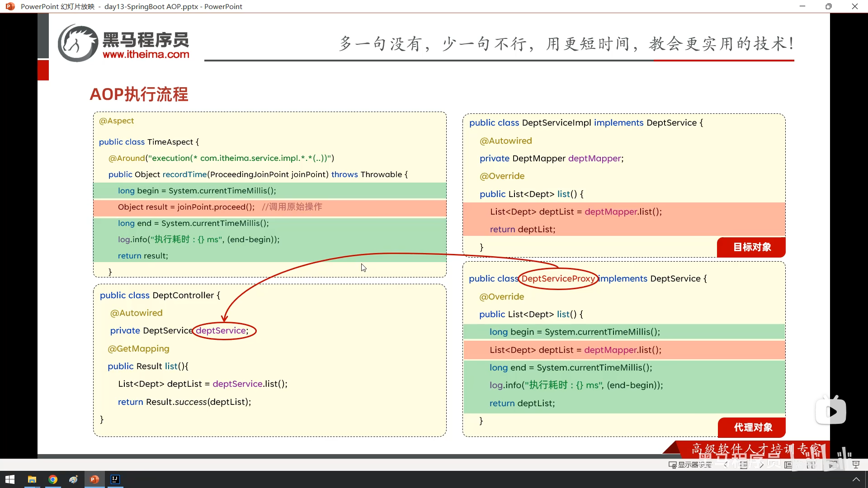Image resolution: width=868 pixels, height=488 pixels.
Task: Advance to the next slide arrow
Action: pyautogui.click(x=762, y=465)
